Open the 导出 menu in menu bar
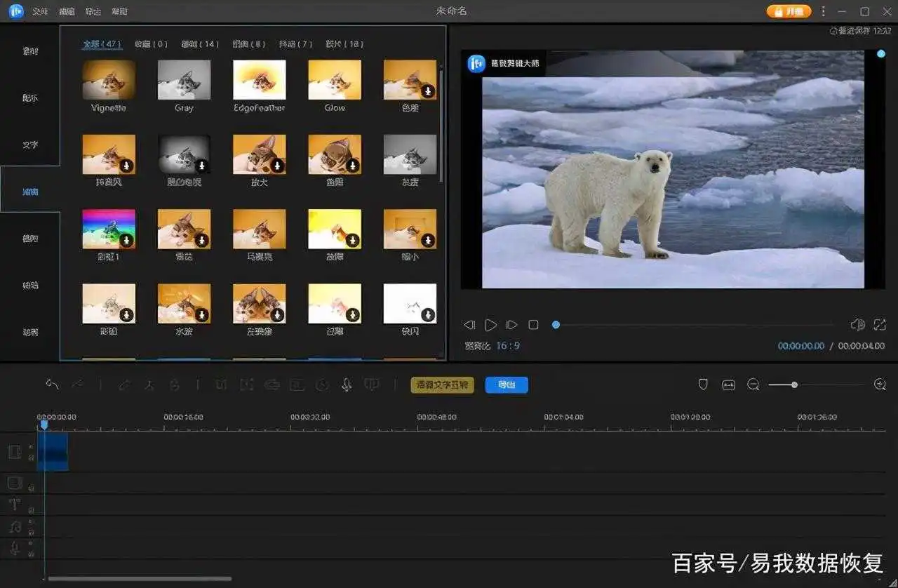 [93, 12]
